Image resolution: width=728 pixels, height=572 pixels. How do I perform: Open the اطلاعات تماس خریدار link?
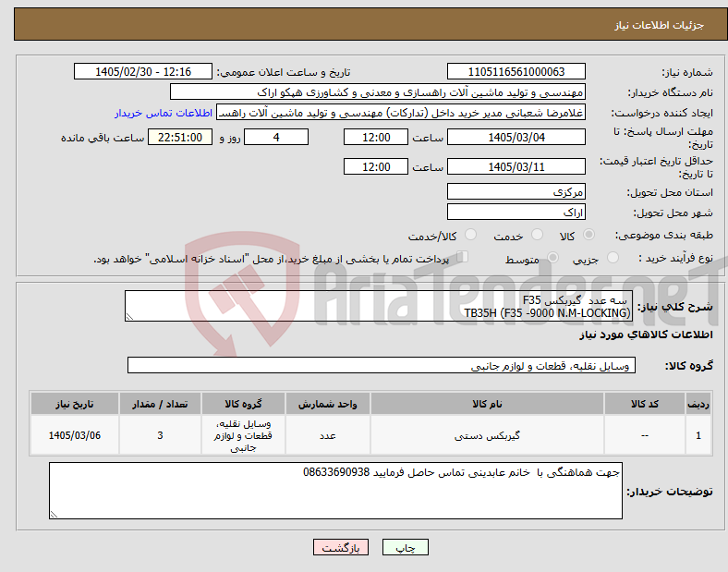tap(164, 113)
